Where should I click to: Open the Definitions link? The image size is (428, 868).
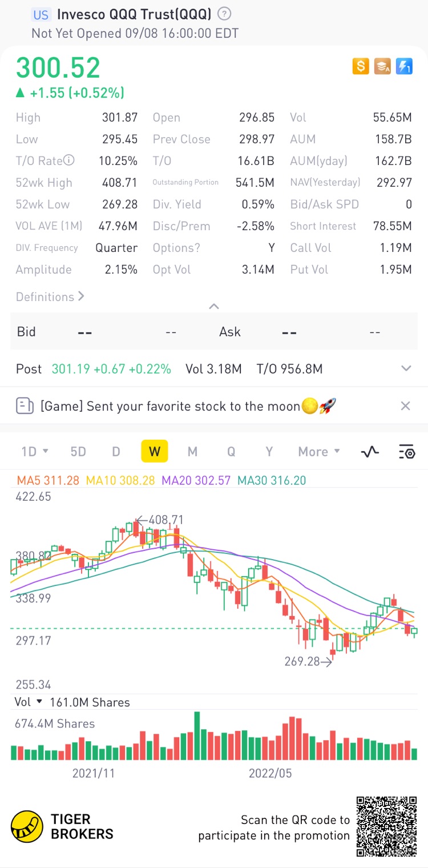coord(50,297)
